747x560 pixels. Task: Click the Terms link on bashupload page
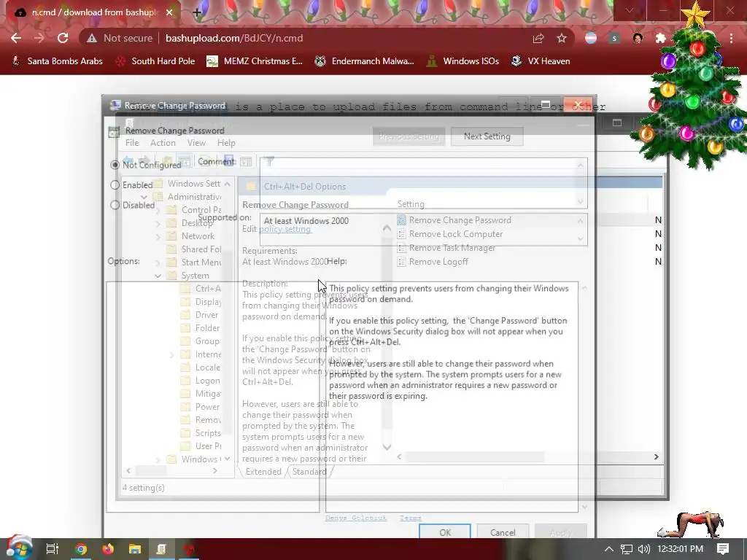click(x=410, y=518)
